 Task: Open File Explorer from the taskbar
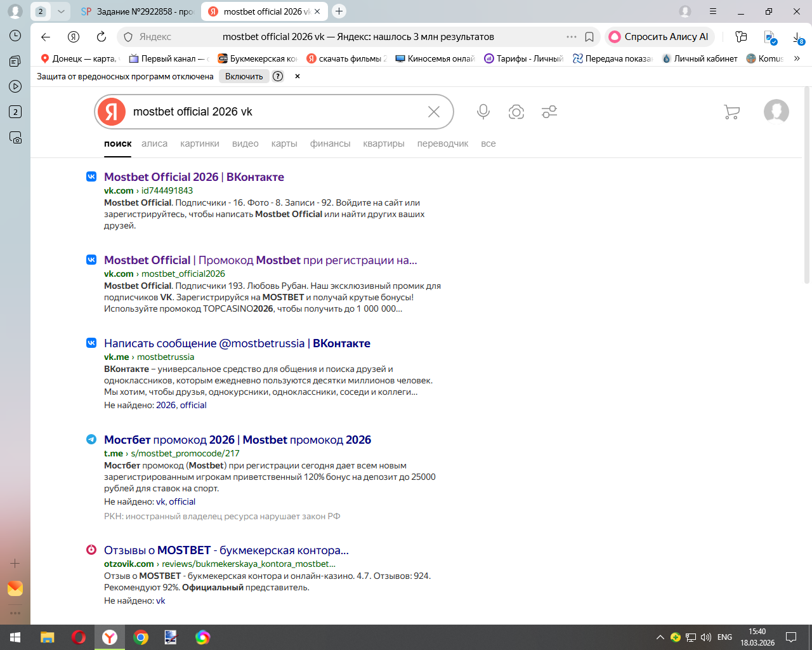48,637
